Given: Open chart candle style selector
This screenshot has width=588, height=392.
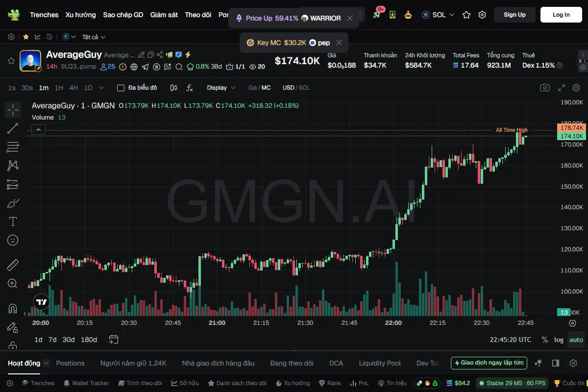Looking at the screenshot, I should [173, 88].
